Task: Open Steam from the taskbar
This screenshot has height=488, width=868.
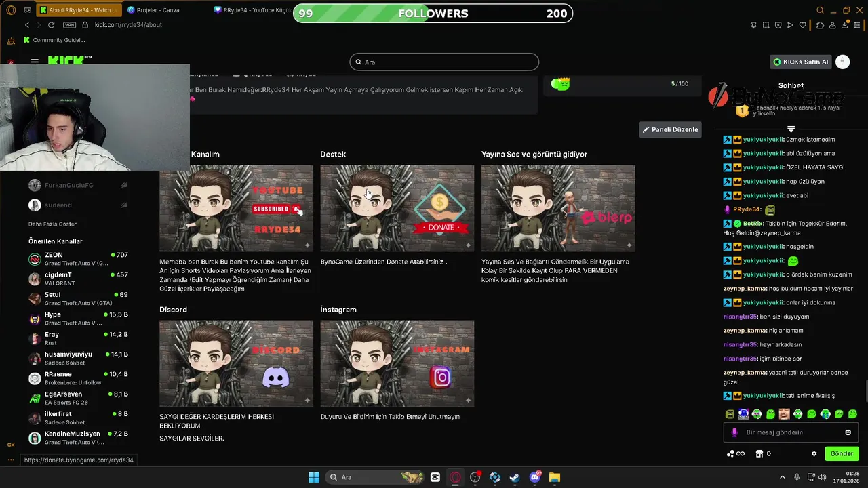Action: (515, 477)
